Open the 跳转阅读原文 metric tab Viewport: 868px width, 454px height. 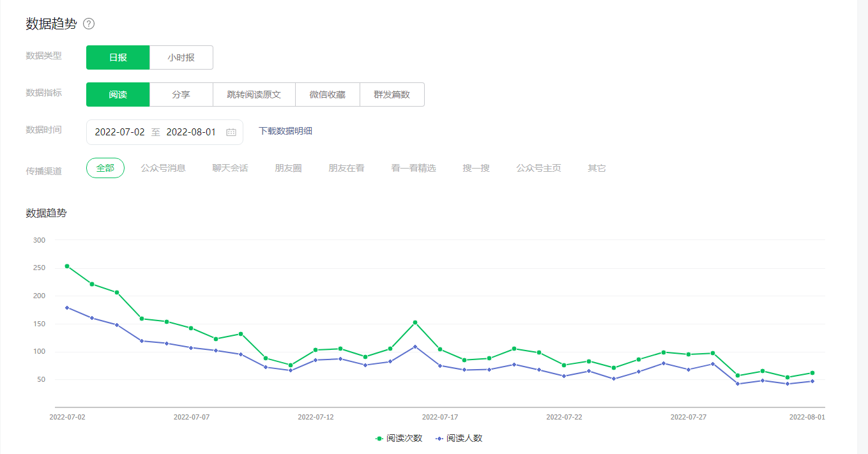tap(254, 95)
